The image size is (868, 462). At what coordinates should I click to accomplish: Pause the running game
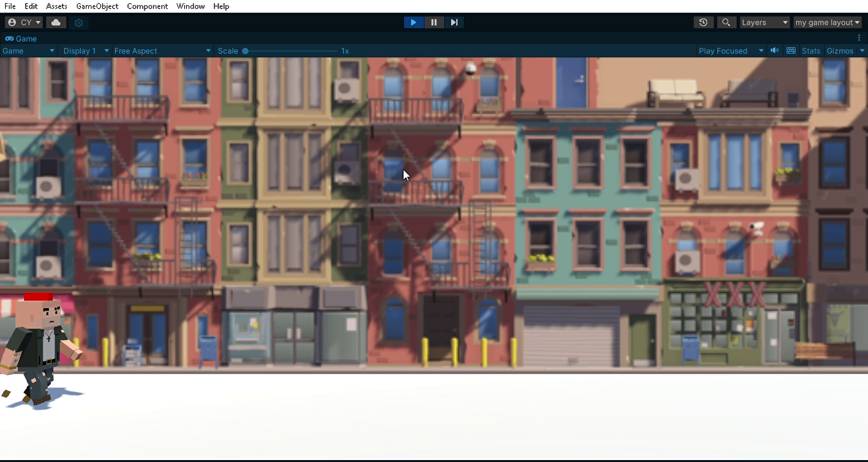(434, 23)
